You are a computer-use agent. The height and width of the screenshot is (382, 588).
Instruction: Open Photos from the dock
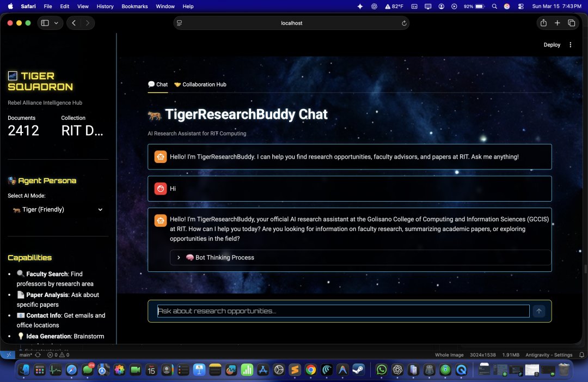tap(119, 370)
